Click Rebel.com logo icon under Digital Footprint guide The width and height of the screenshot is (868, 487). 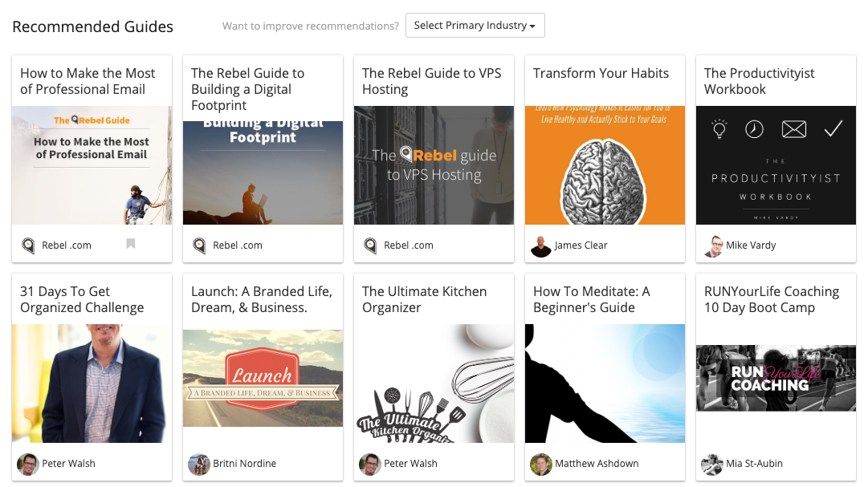click(199, 246)
